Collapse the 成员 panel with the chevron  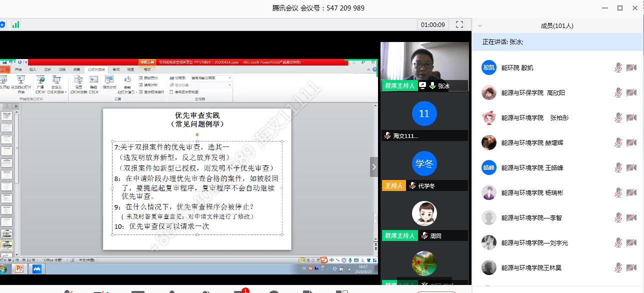[480, 25]
